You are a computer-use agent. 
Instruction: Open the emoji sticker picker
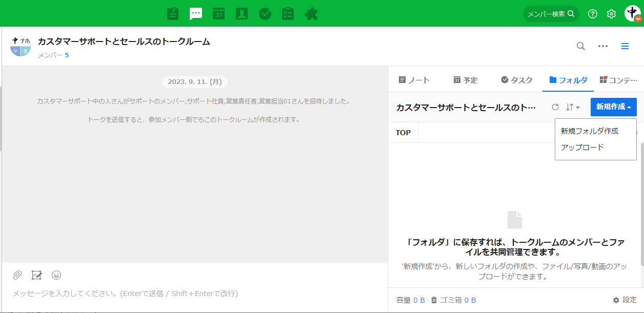[x=56, y=275]
